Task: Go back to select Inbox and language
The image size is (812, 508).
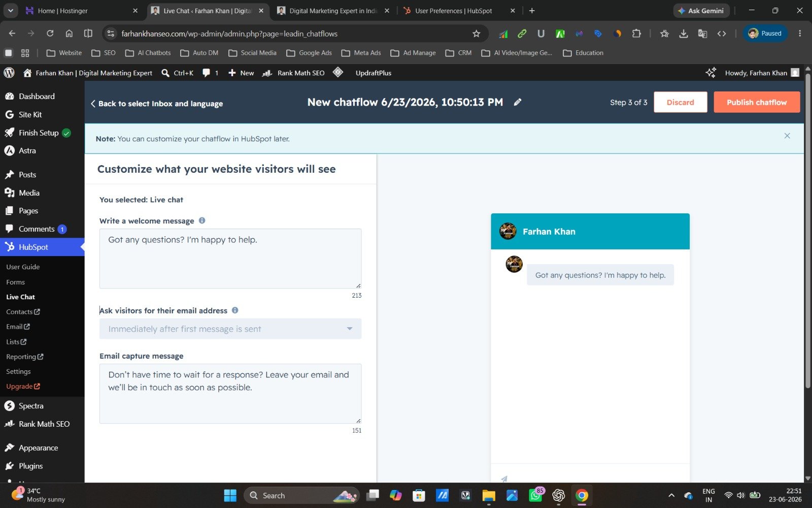Action: (157, 104)
